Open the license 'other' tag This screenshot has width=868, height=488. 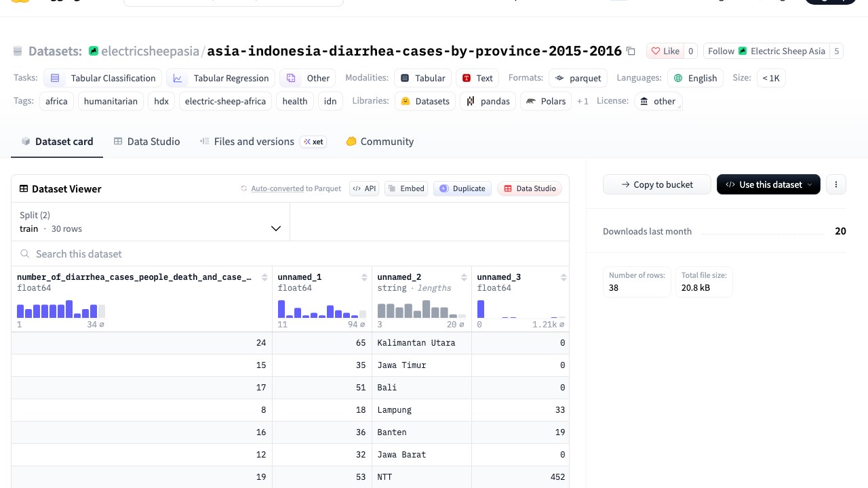coord(658,101)
